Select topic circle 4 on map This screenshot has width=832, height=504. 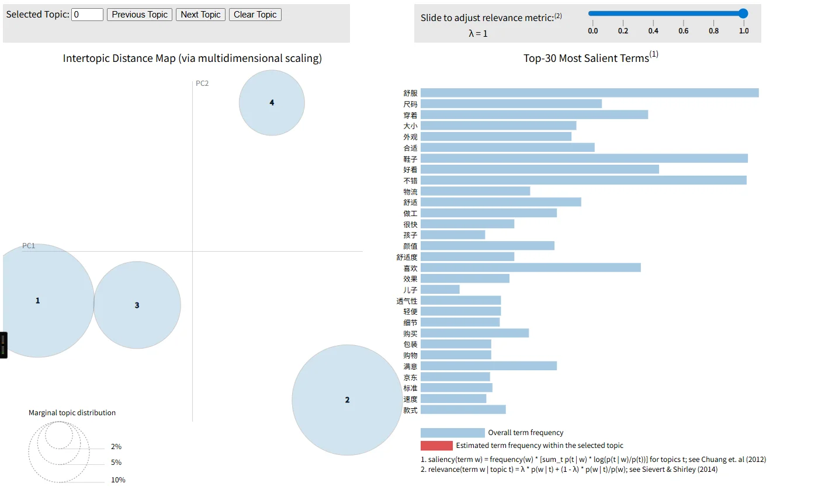[x=272, y=103]
